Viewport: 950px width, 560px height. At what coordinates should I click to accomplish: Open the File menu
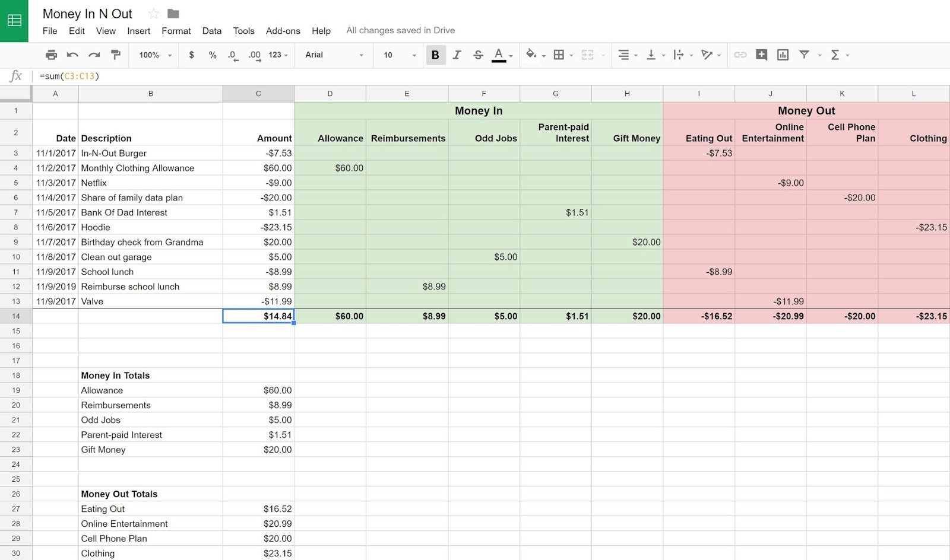pos(50,31)
